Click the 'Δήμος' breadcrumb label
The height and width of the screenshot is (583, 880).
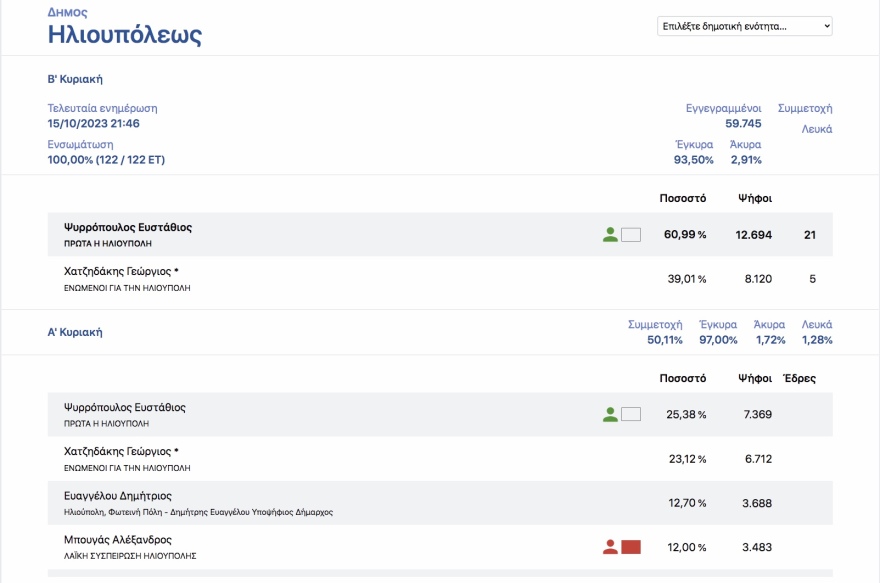[67, 13]
